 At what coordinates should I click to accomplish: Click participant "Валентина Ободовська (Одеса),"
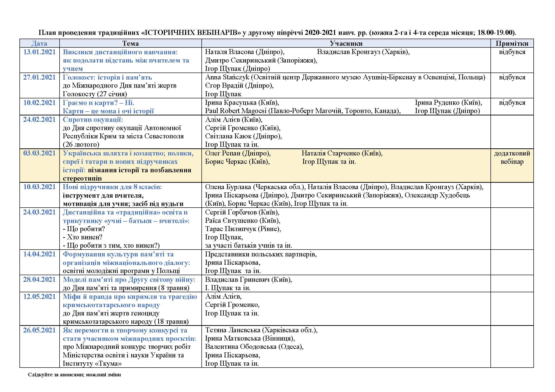coord(254,347)
